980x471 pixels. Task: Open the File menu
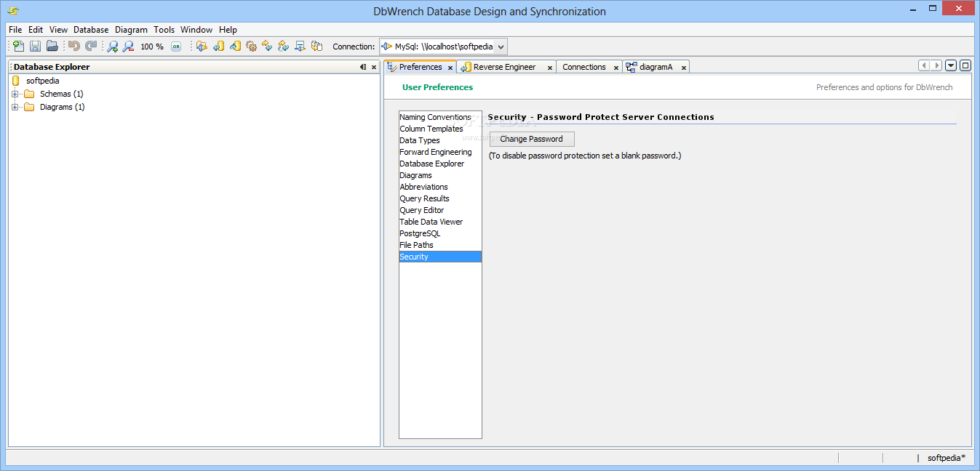[x=15, y=30]
